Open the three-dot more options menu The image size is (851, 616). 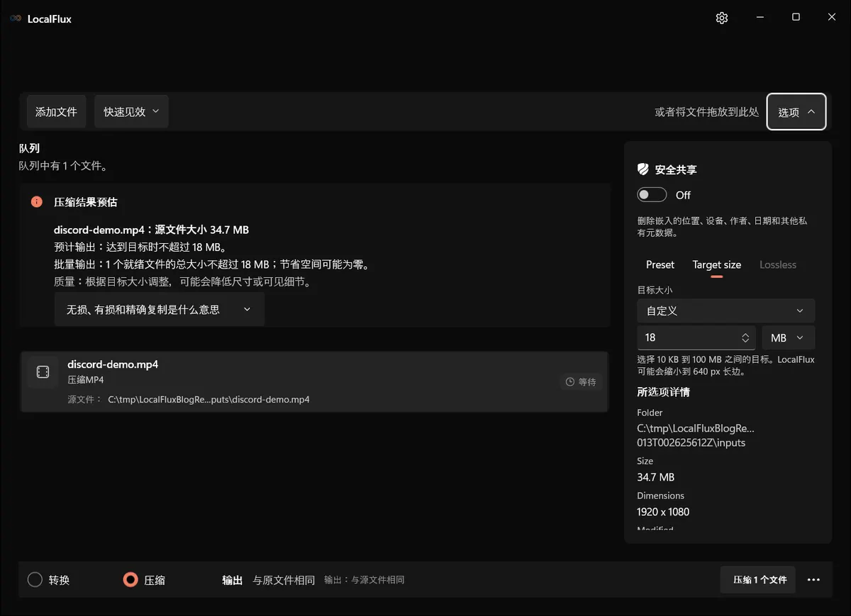click(x=813, y=580)
